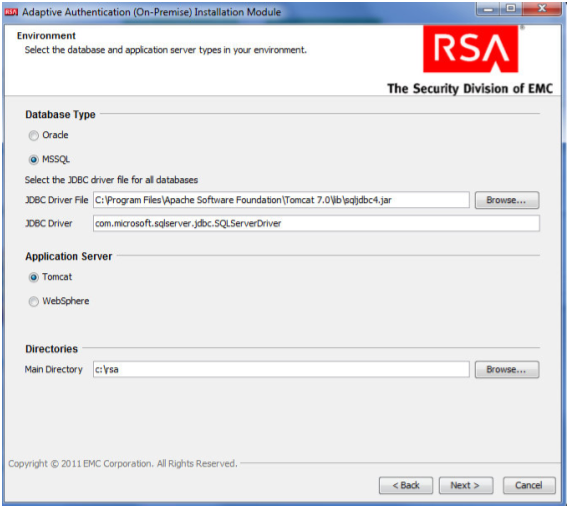Edit the Main Directory field
The height and width of the screenshot is (506, 567).
pyautogui.click(x=281, y=369)
